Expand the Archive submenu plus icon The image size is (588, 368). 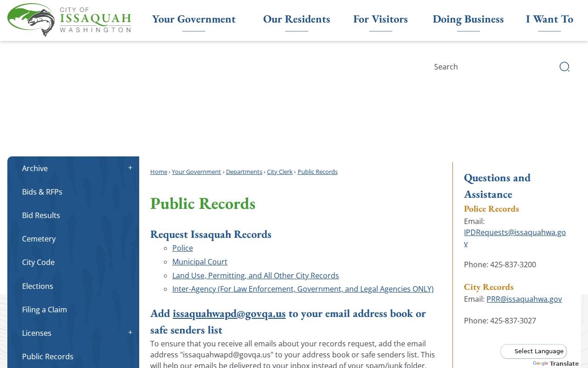(130, 168)
